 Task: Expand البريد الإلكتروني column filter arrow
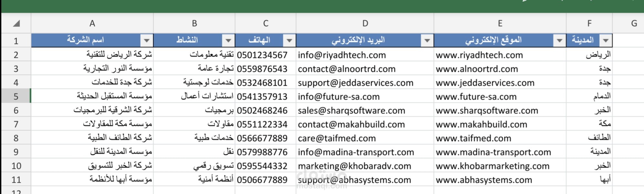427,41
